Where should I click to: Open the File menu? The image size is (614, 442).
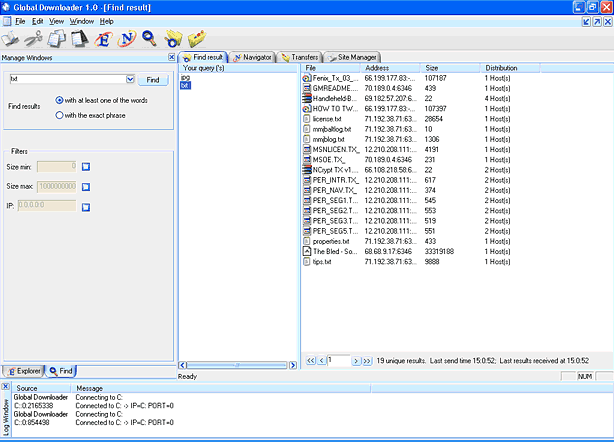(20, 21)
